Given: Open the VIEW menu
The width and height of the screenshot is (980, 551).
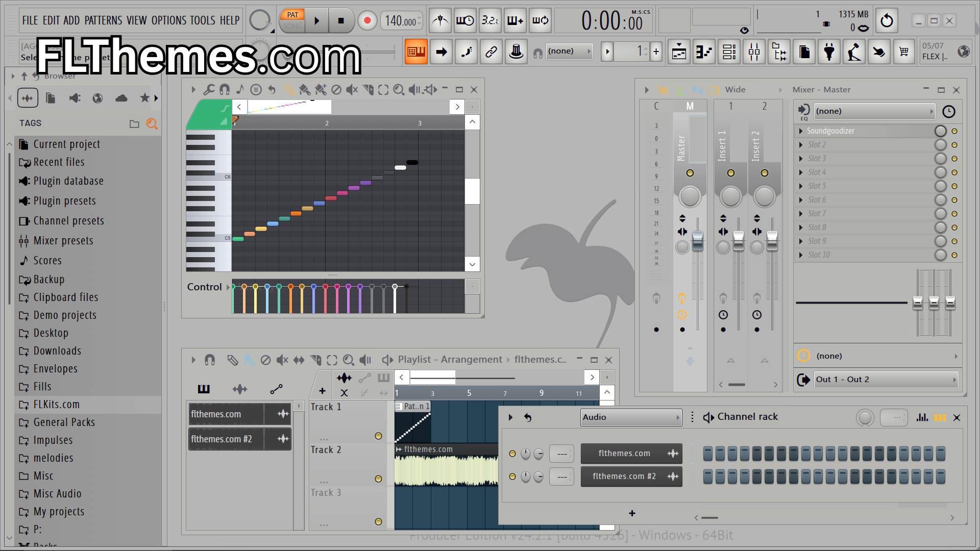Looking at the screenshot, I should click(x=137, y=20).
